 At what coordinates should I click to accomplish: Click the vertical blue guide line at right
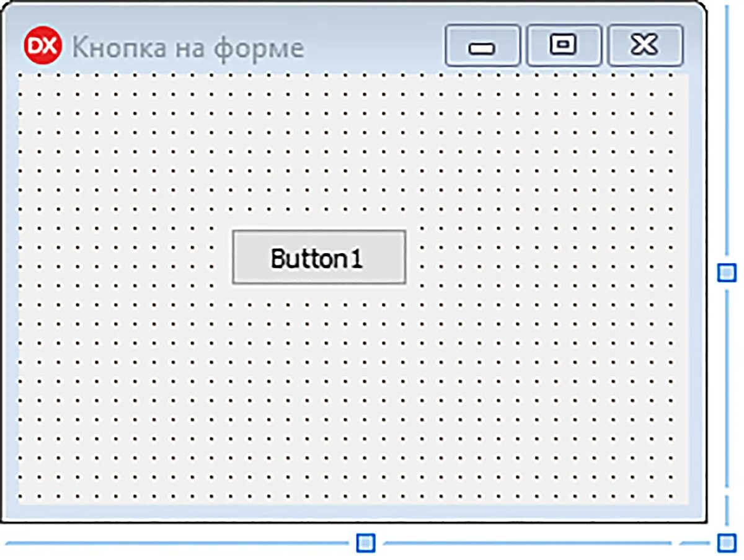click(727, 136)
